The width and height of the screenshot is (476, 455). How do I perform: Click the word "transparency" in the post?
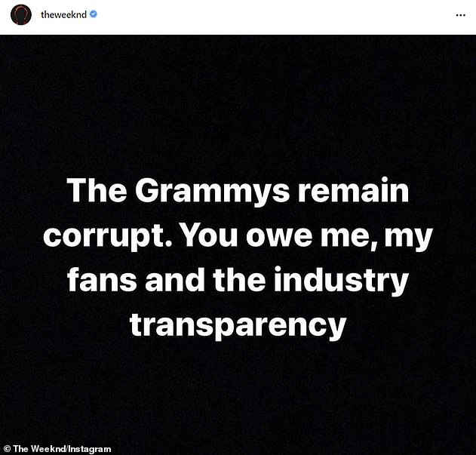238,325
